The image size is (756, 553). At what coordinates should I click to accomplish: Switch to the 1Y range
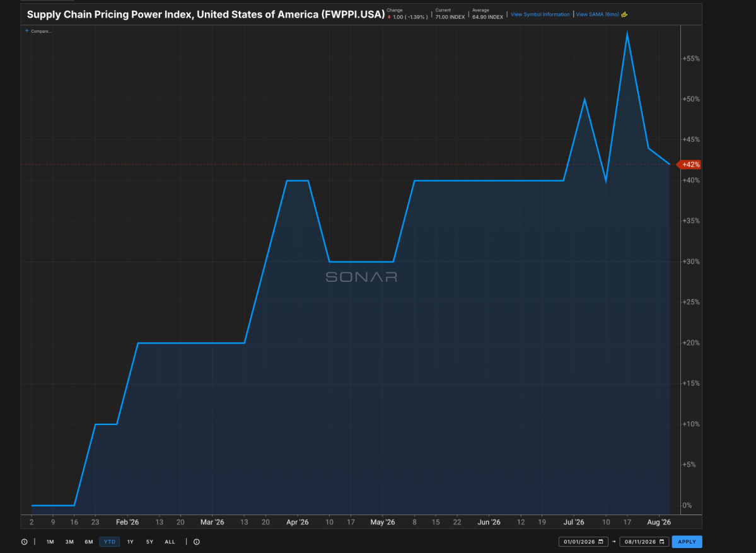(130, 542)
